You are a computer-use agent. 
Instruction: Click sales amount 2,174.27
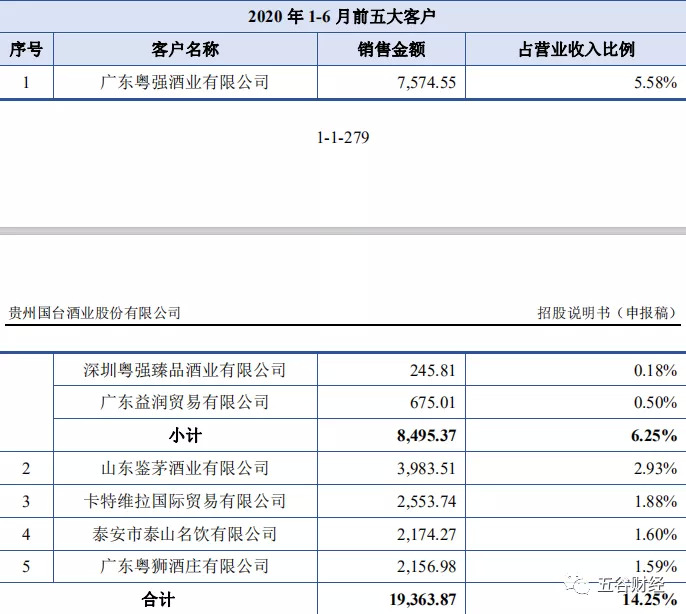pos(427,534)
